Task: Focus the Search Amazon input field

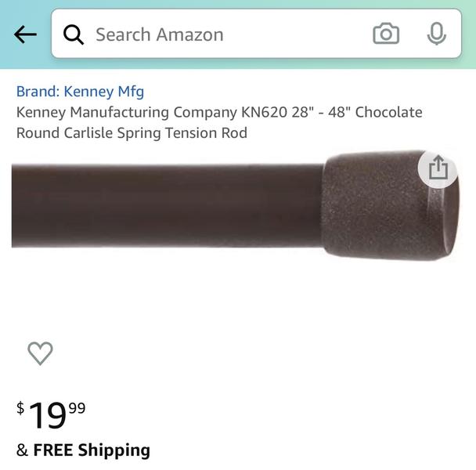Action: (227, 34)
